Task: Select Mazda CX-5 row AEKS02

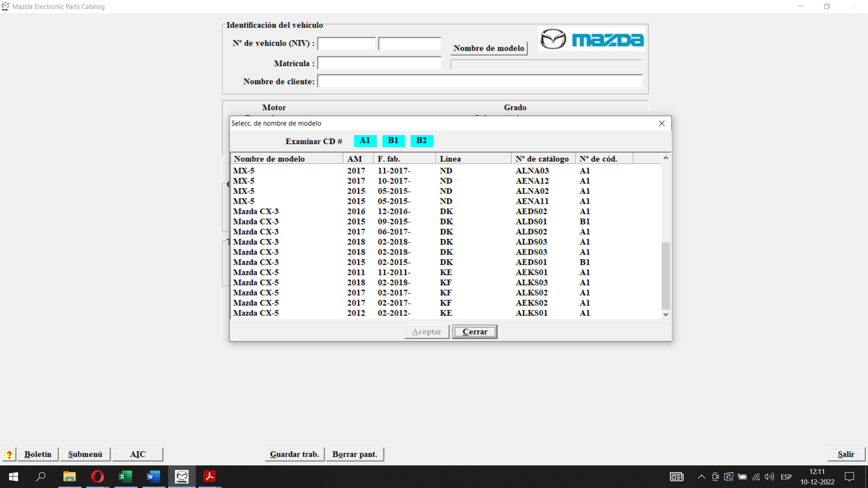Action: (446, 303)
